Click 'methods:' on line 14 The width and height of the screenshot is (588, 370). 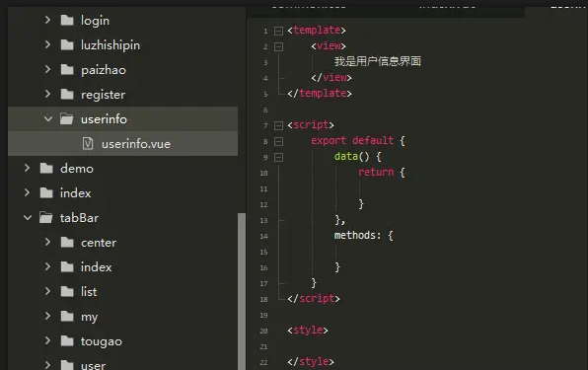tap(358, 235)
